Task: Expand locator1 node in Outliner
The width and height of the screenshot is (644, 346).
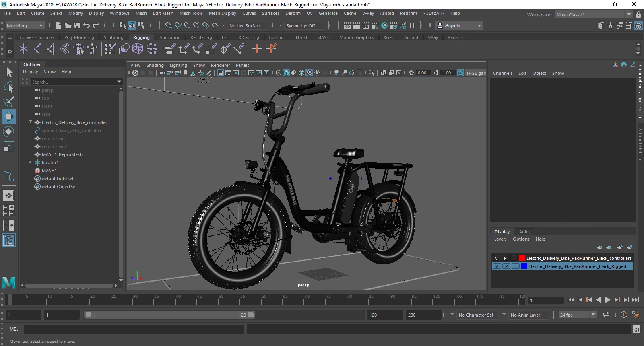Action: click(30, 163)
